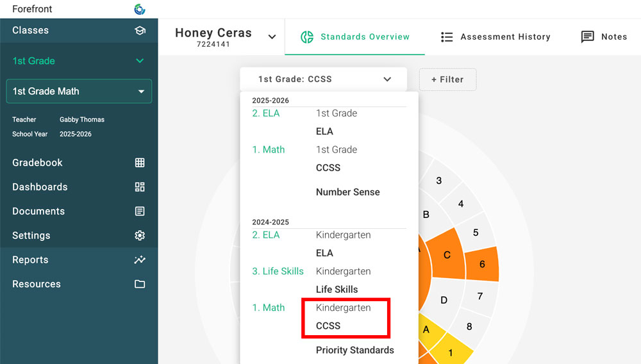Switch to the Assessment History tab
641x364 pixels.
pos(495,37)
